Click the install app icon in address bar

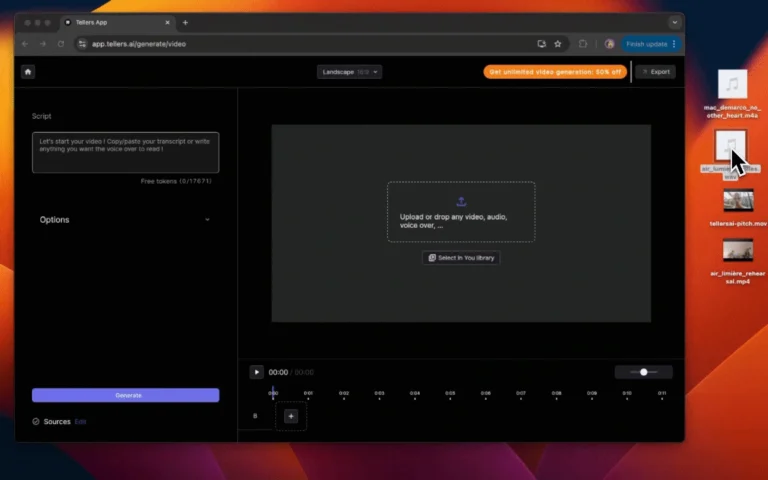tap(542, 44)
